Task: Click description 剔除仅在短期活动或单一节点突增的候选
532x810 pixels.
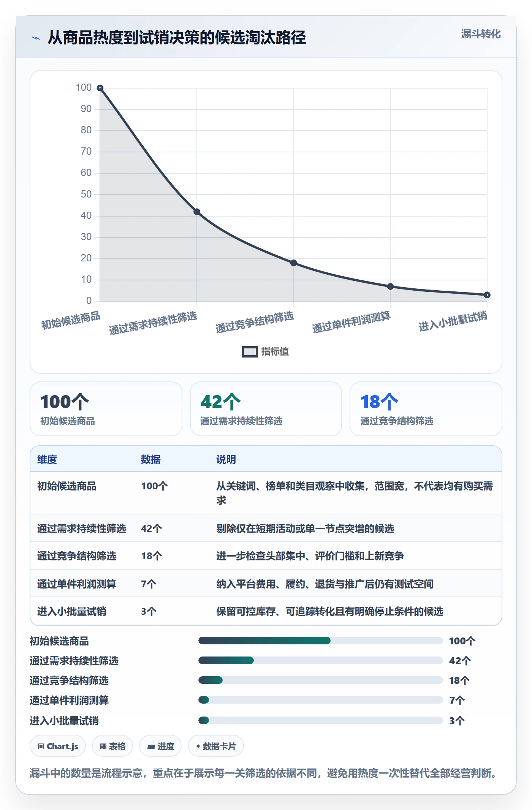Action: click(305, 528)
